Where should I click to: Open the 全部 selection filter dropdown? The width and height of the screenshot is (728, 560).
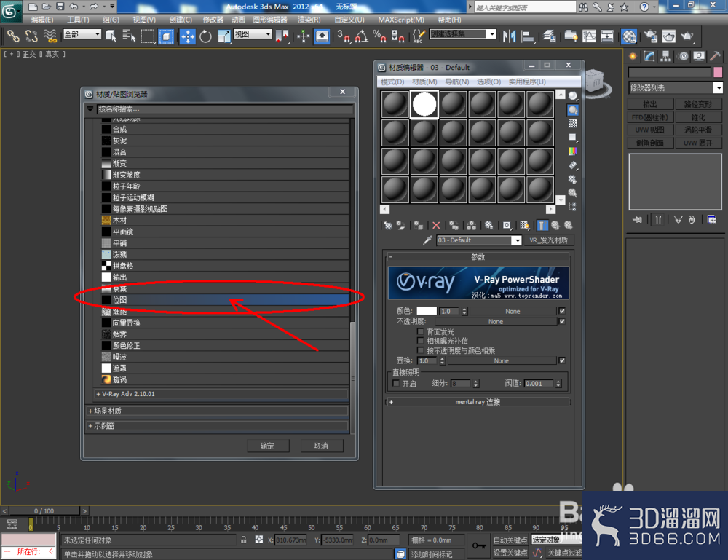click(97, 34)
